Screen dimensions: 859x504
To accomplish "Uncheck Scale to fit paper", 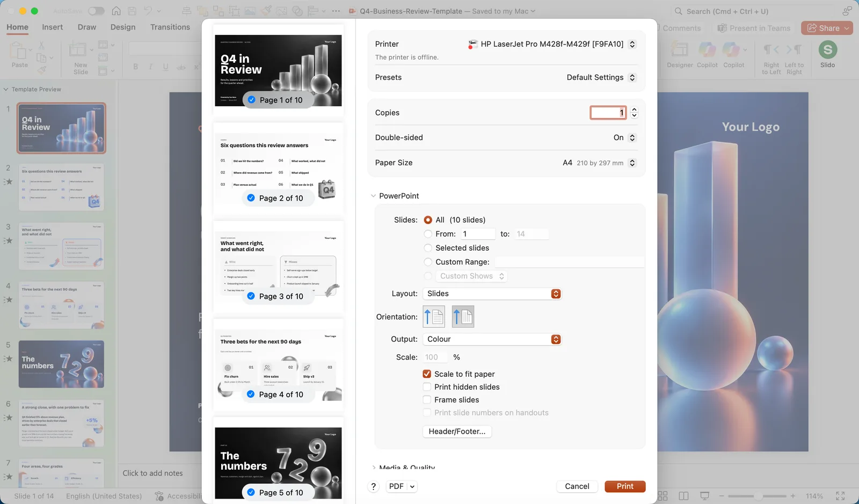I will pos(427,374).
